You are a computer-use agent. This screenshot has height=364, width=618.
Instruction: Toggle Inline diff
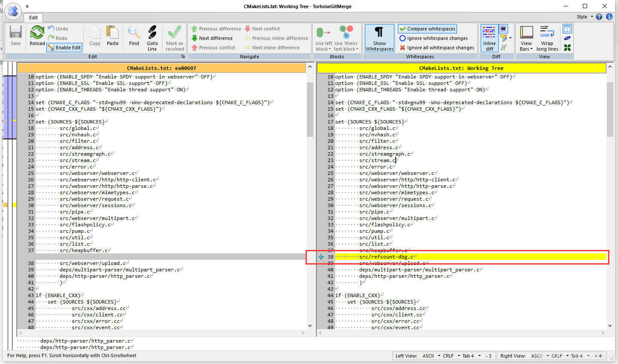pyautogui.click(x=489, y=38)
